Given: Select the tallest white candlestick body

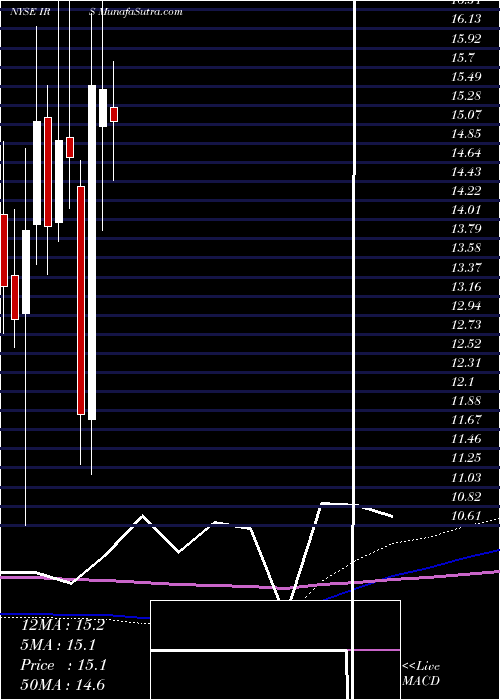Looking at the screenshot, I should point(92,252).
